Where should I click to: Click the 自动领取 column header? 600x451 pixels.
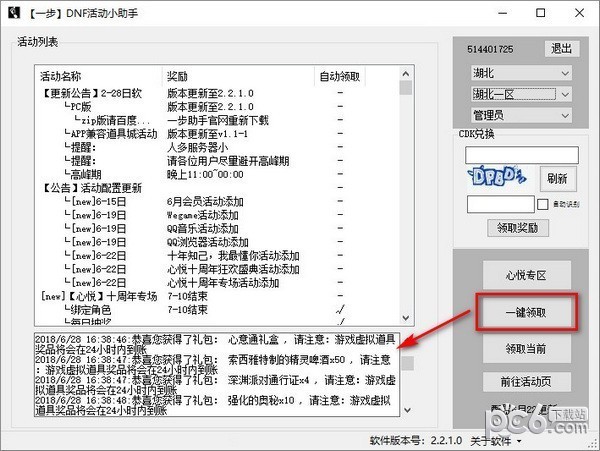click(x=340, y=76)
